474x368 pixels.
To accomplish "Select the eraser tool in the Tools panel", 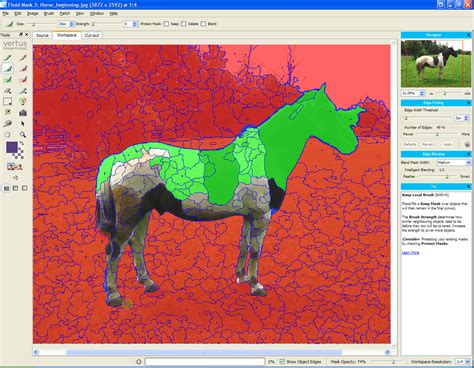I will coord(7,124).
